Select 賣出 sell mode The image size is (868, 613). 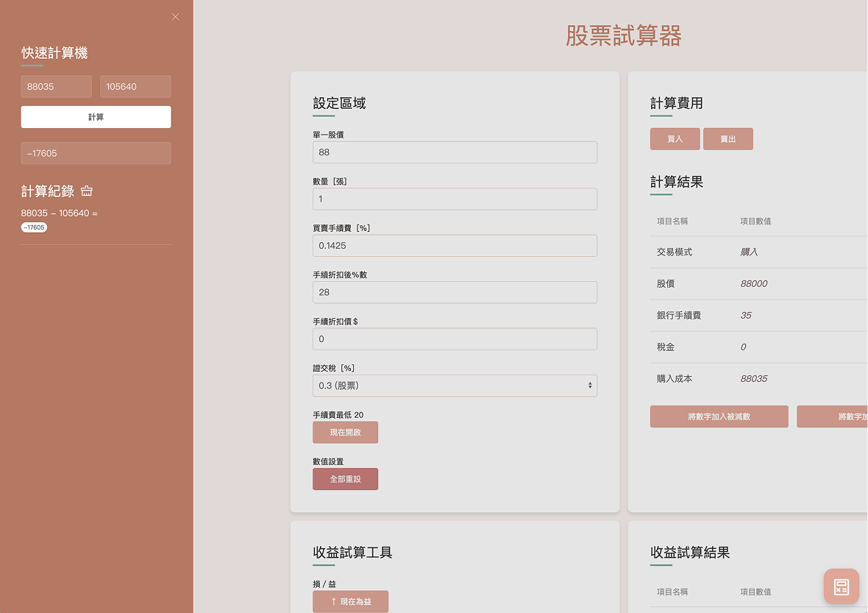(x=728, y=139)
